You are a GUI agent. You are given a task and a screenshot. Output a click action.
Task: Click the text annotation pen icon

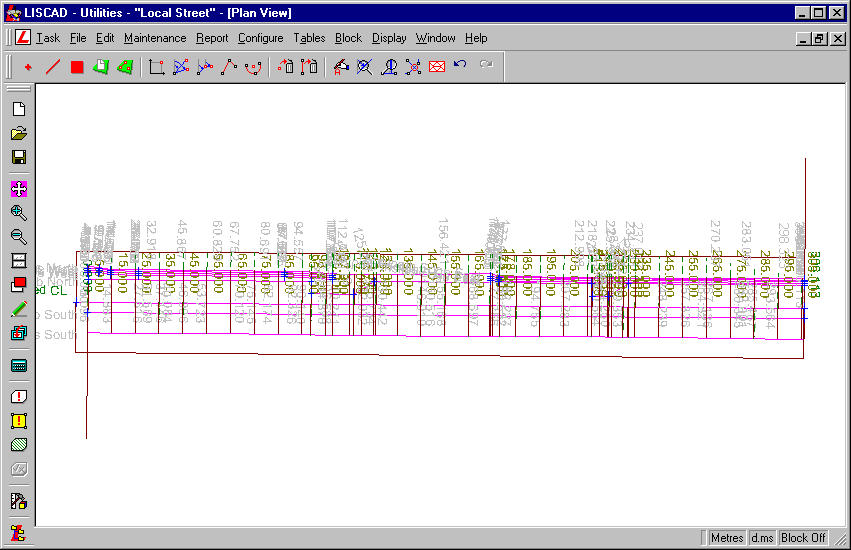pyautogui.click(x=341, y=67)
